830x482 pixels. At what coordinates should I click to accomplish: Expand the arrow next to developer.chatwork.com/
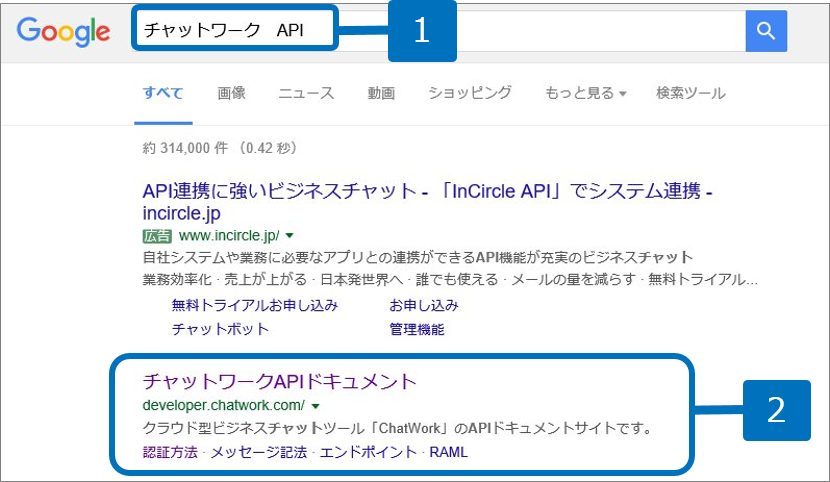(315, 406)
